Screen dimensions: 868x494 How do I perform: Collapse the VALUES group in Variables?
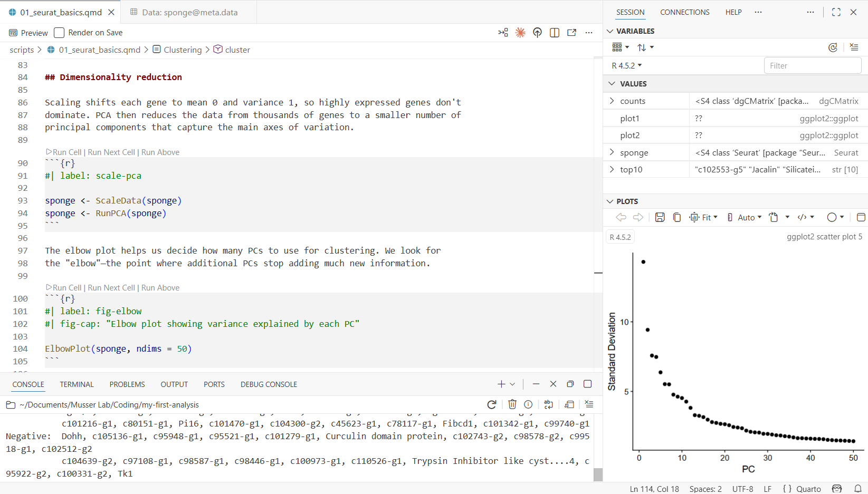click(612, 84)
